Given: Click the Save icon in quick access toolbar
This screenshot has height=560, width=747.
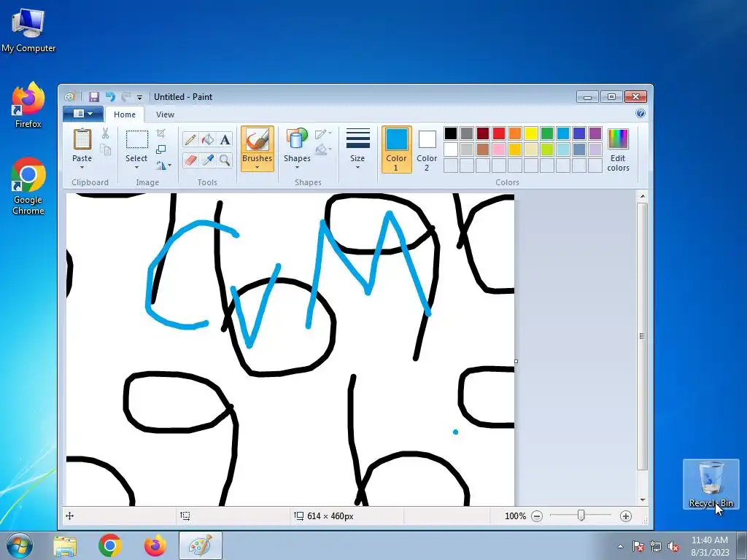Looking at the screenshot, I should [x=94, y=97].
